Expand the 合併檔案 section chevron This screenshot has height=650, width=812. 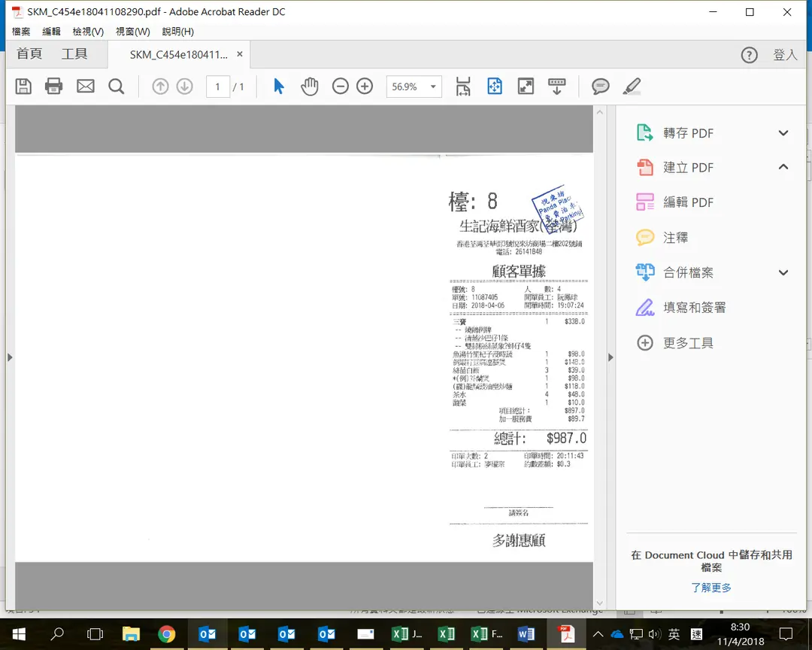pyautogui.click(x=783, y=273)
